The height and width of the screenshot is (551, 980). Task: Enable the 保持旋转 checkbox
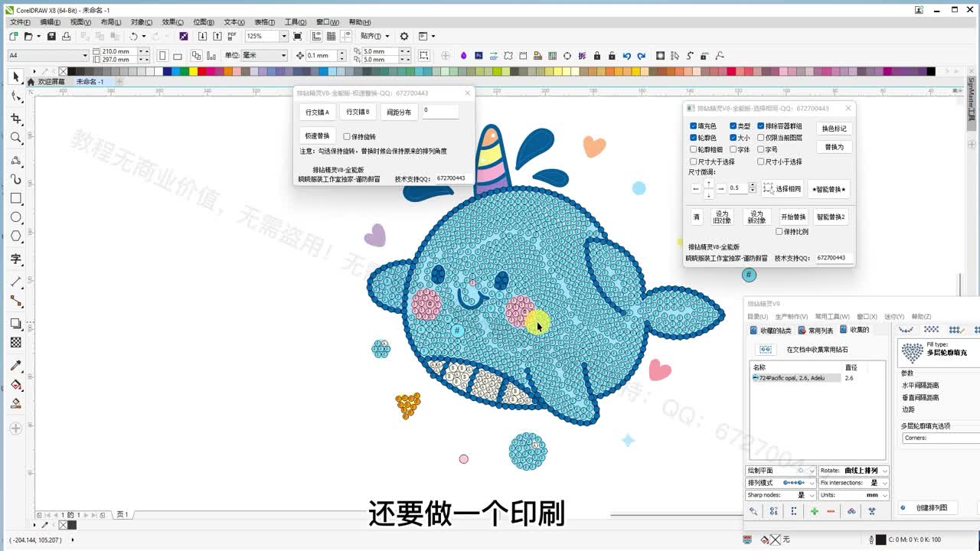(347, 137)
